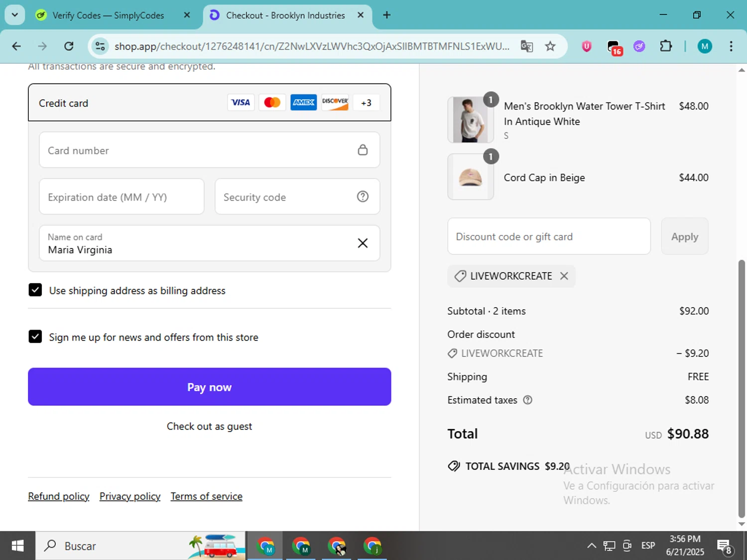Click the Pay now button
Viewport: 747px width, 560px height.
210,387
